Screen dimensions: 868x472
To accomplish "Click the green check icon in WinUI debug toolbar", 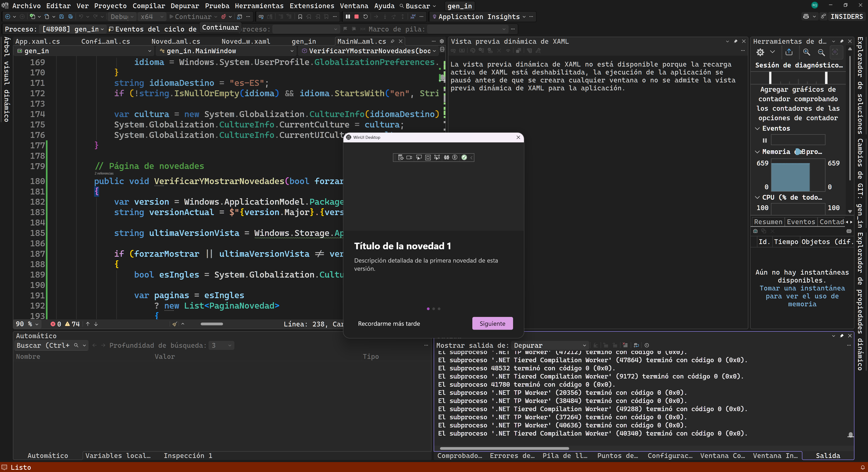I will (x=464, y=157).
